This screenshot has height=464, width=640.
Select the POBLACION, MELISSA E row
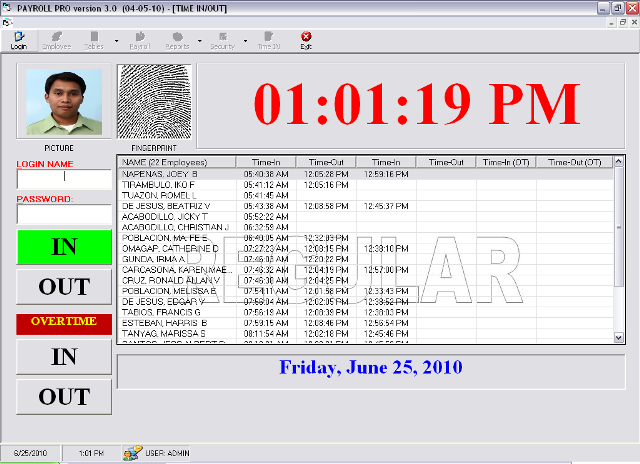365,291
